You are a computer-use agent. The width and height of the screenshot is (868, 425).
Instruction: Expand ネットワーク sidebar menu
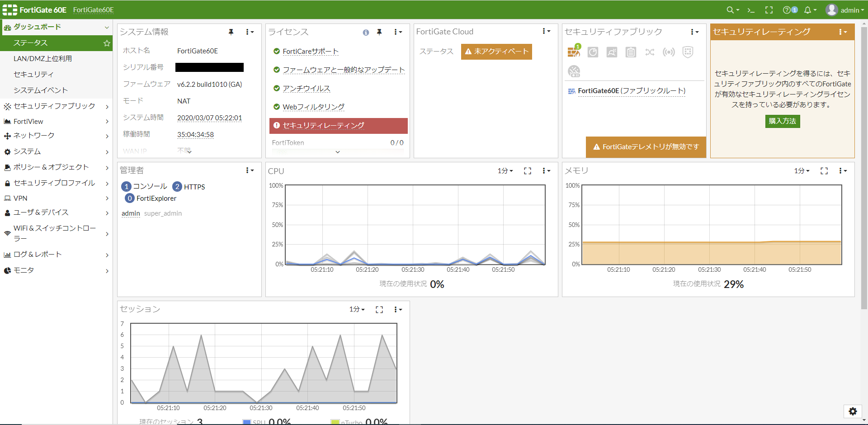pos(56,136)
